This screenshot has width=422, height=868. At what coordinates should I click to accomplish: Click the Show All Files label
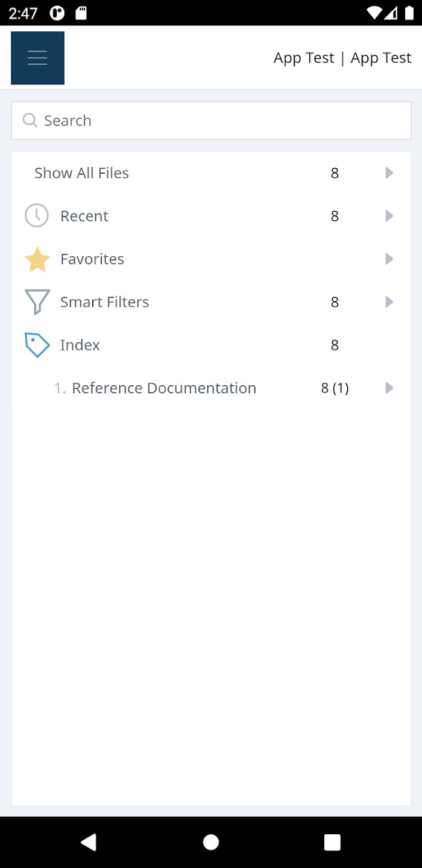[81, 173]
